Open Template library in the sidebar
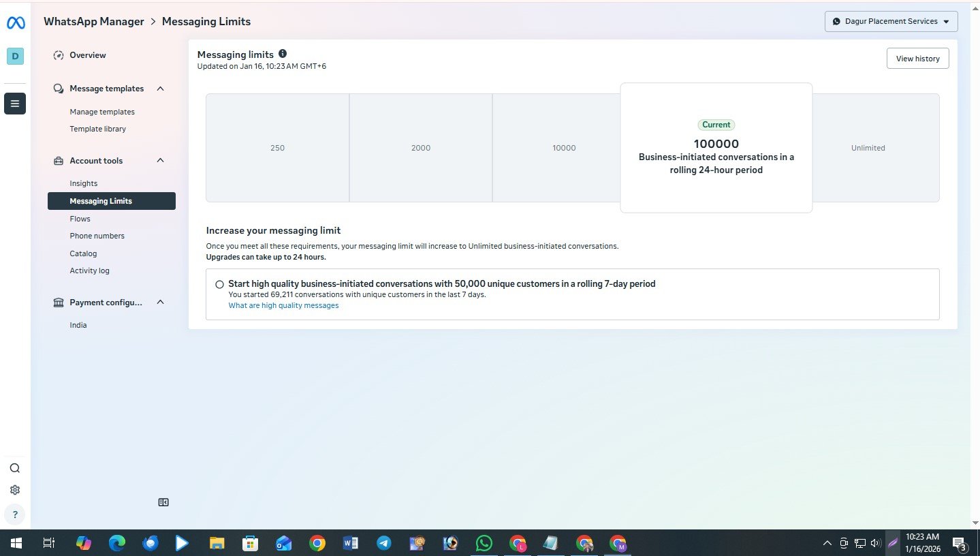This screenshot has width=980, height=556. tap(97, 129)
